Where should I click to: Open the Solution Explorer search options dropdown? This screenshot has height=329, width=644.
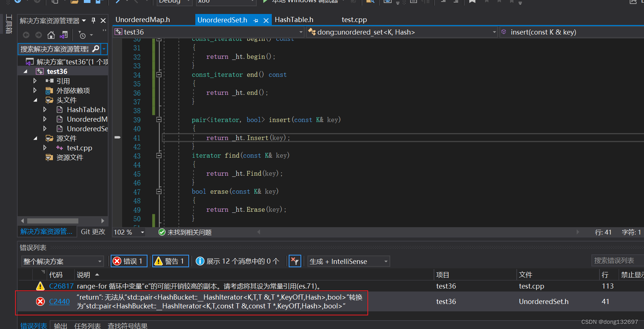[104, 49]
